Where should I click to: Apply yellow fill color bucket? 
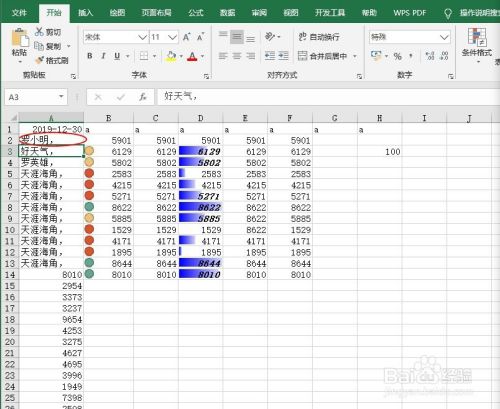click(171, 56)
